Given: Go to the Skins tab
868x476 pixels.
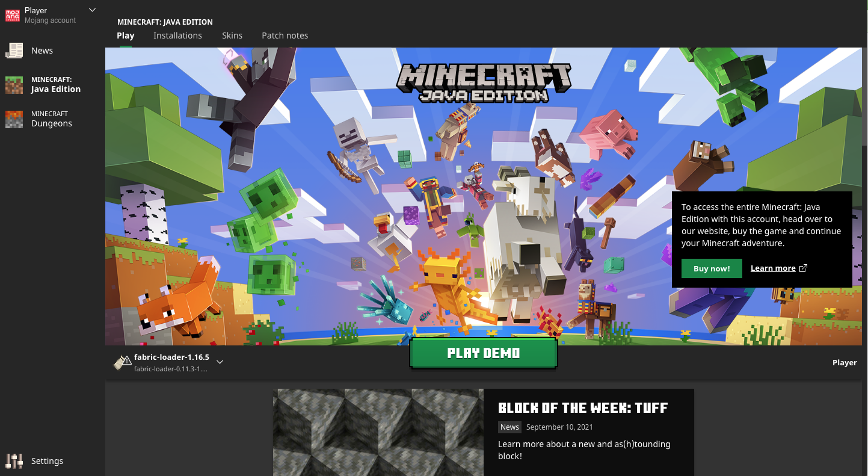Looking at the screenshot, I should [x=232, y=36].
